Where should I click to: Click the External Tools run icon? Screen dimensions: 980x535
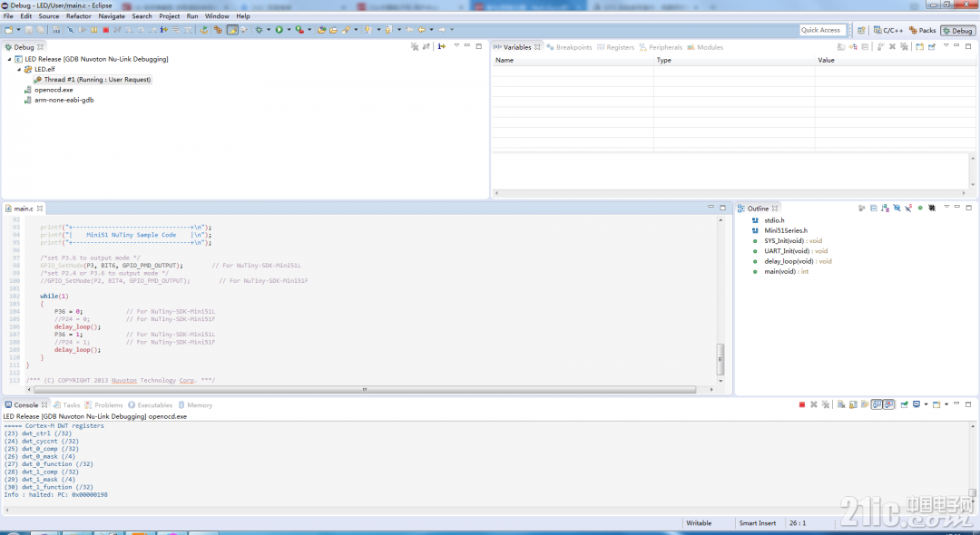[299, 30]
